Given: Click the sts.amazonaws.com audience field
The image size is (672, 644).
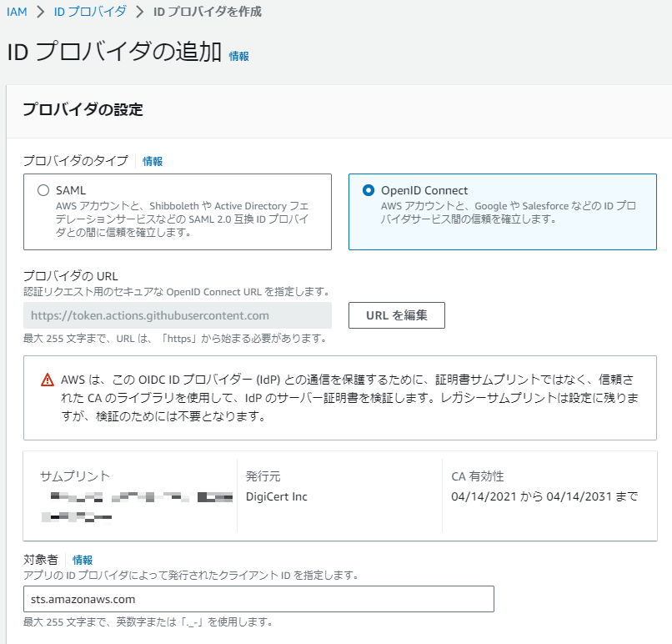Looking at the screenshot, I should point(258,599).
